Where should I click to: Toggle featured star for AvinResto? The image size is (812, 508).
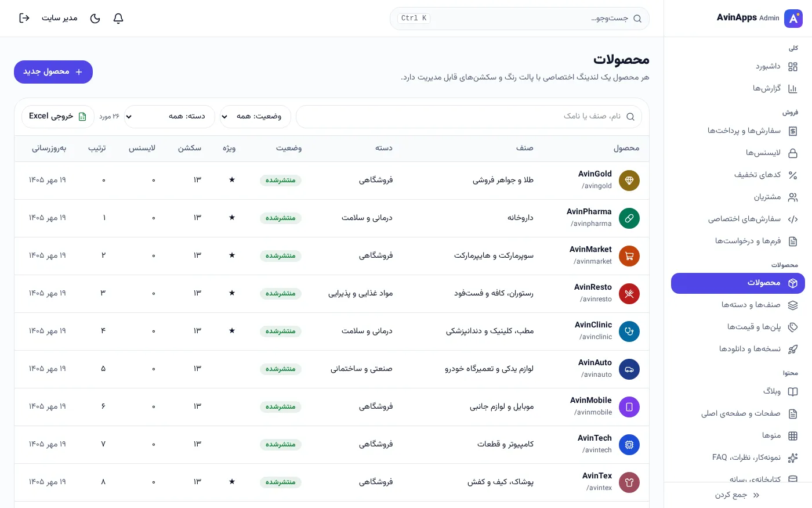coord(232,293)
